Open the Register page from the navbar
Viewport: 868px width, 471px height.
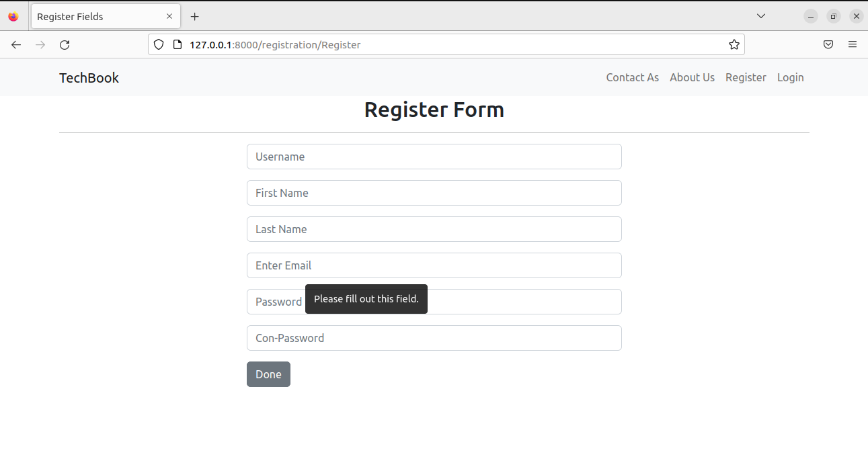[746, 77]
